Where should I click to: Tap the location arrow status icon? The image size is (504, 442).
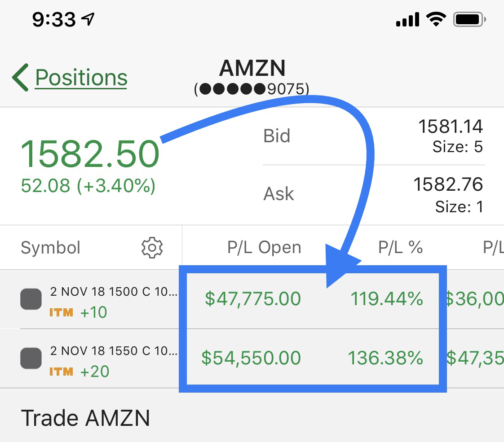pyautogui.click(x=88, y=19)
